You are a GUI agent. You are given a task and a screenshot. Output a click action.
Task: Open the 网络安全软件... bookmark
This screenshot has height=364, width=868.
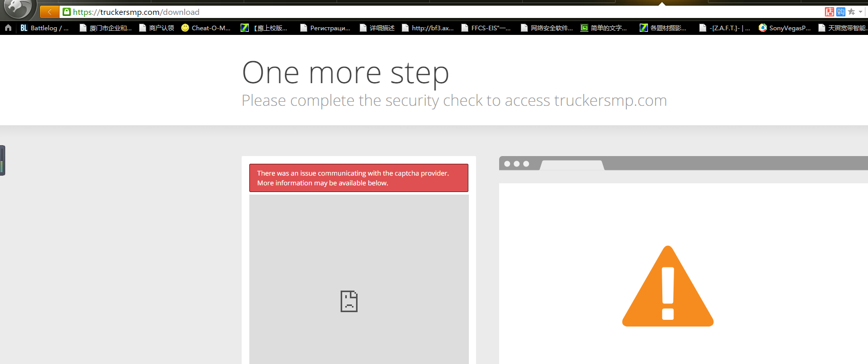tap(547, 28)
